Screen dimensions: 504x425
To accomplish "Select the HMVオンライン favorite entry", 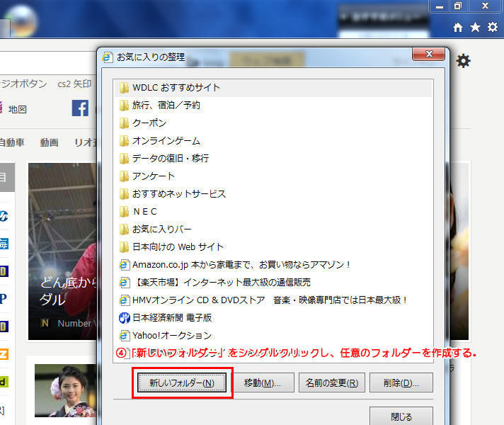I will (270, 300).
